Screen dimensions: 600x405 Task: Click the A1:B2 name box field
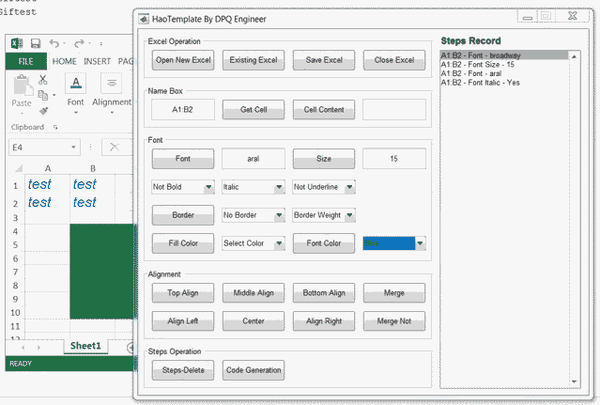pyautogui.click(x=183, y=109)
